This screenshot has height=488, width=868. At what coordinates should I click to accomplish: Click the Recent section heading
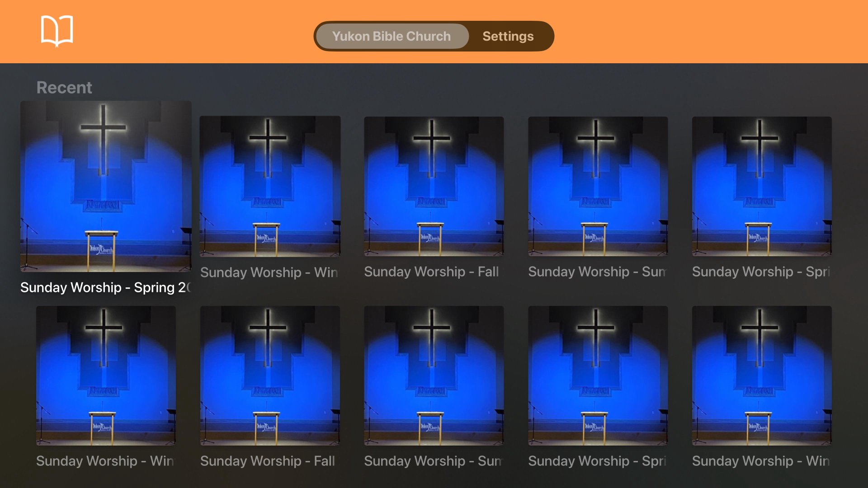[64, 87]
